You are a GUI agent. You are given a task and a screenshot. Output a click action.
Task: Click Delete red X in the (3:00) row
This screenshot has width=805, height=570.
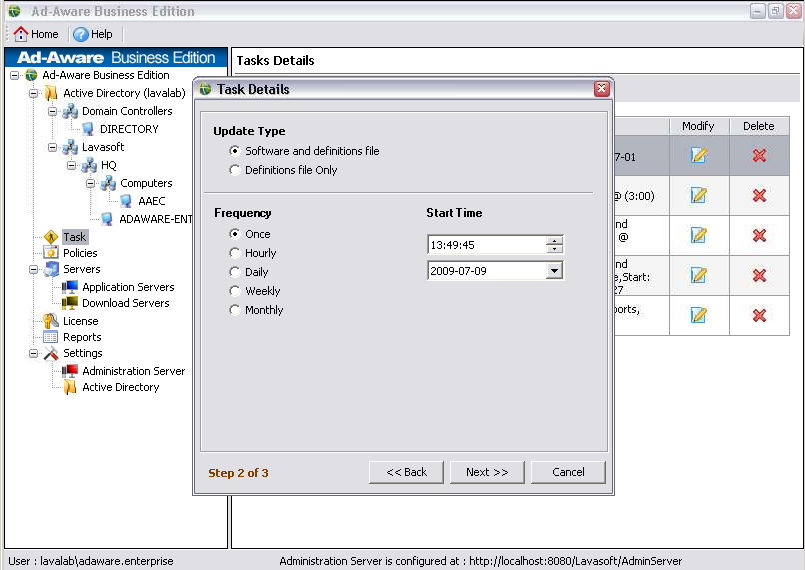tap(759, 195)
